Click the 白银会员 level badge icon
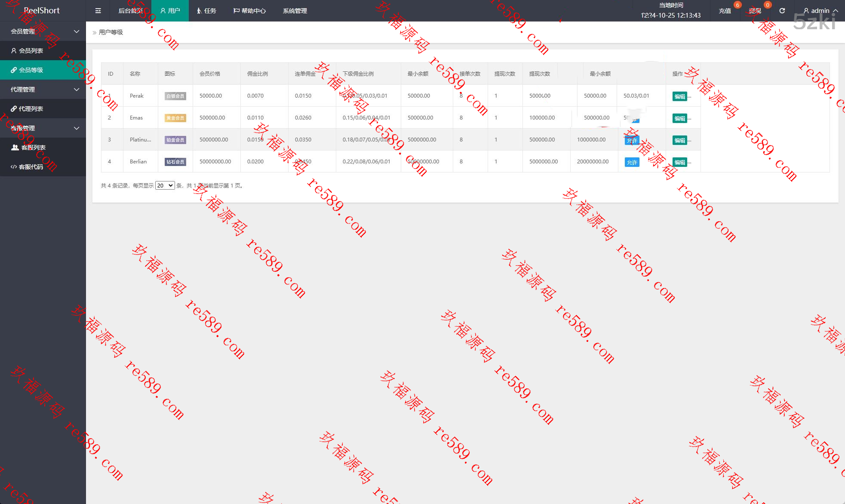 (175, 96)
